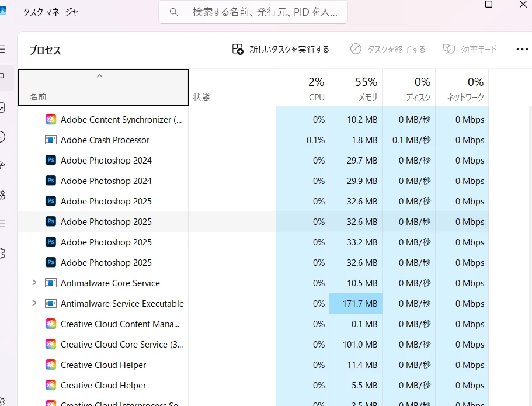Select Creative Cloud Helper name using 5.5 MB

(103, 385)
